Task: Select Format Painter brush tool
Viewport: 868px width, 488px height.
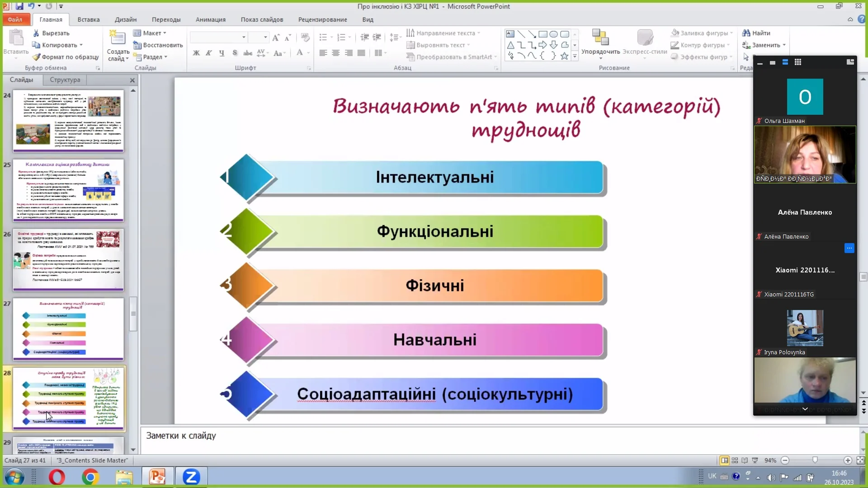Action: coord(66,57)
